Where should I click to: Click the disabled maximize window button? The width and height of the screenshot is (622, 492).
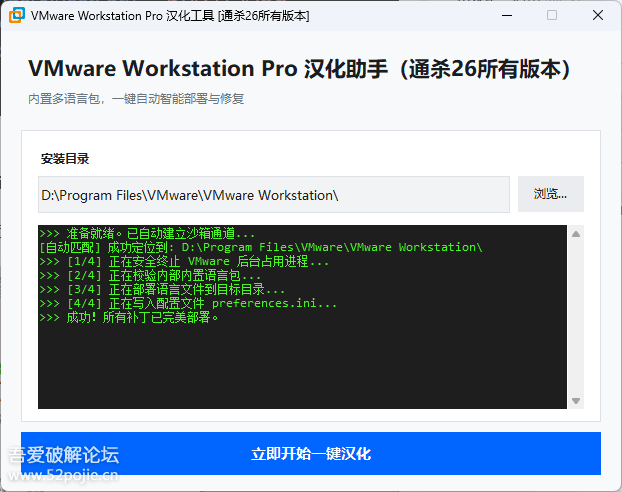552,15
